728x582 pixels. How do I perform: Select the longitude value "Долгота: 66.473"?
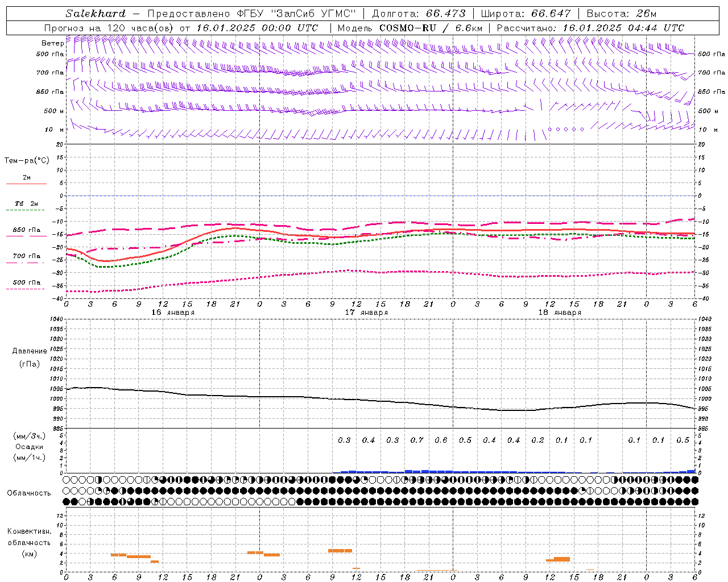[x=419, y=14]
